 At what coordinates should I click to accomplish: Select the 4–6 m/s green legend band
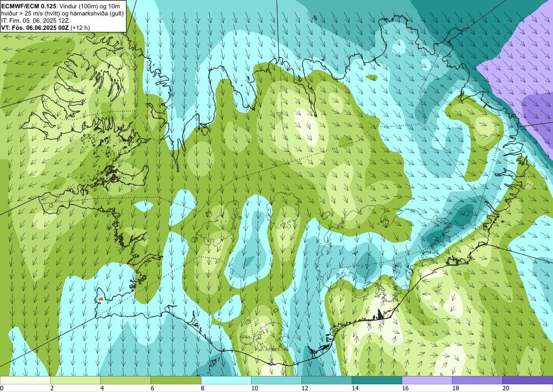[x=126, y=380]
